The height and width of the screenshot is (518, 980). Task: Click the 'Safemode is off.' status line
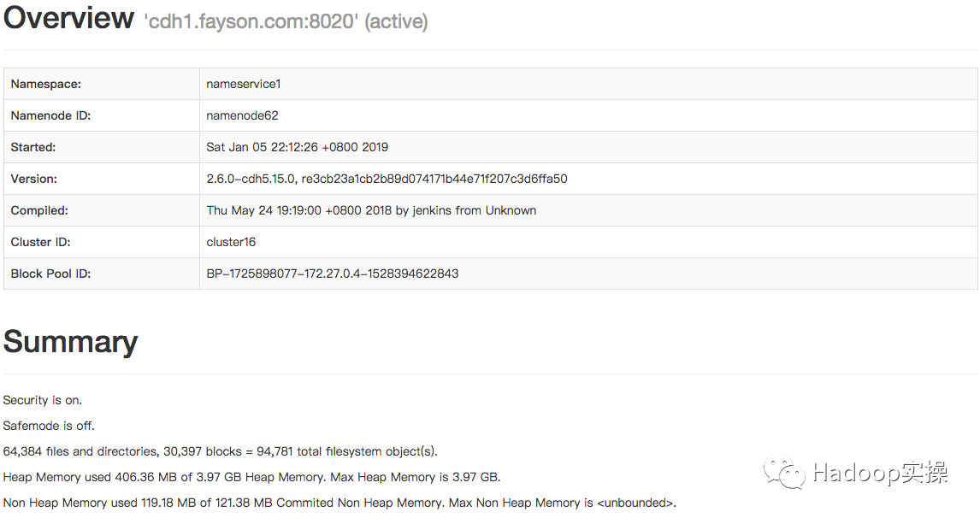pos(49,426)
